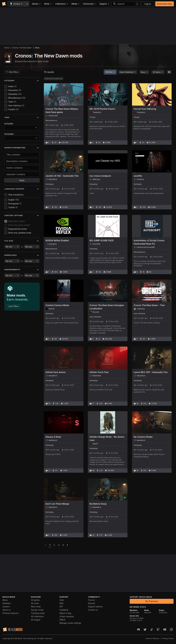Open the 20 Items per page dropdown
Image resolution: width=176 pixels, height=644 pixels.
click(158, 72)
